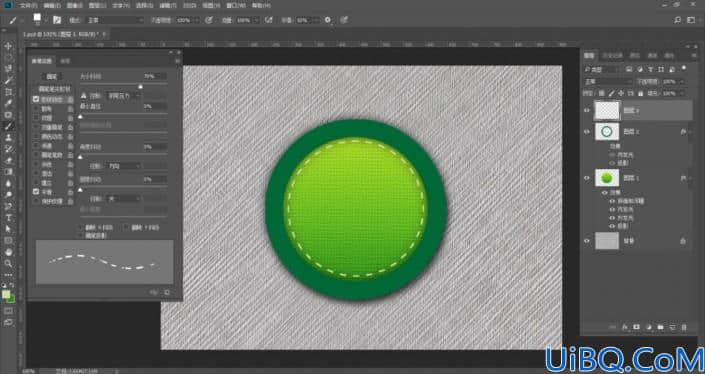The height and width of the screenshot is (374, 705).
Task: Open the painting Mode dropdown in options bar
Action: 115,20
